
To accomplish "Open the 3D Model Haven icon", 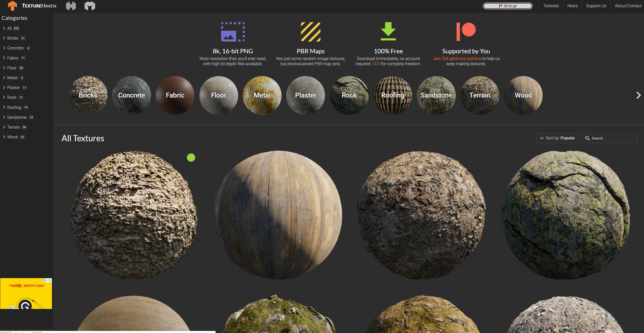I will click(x=90, y=6).
